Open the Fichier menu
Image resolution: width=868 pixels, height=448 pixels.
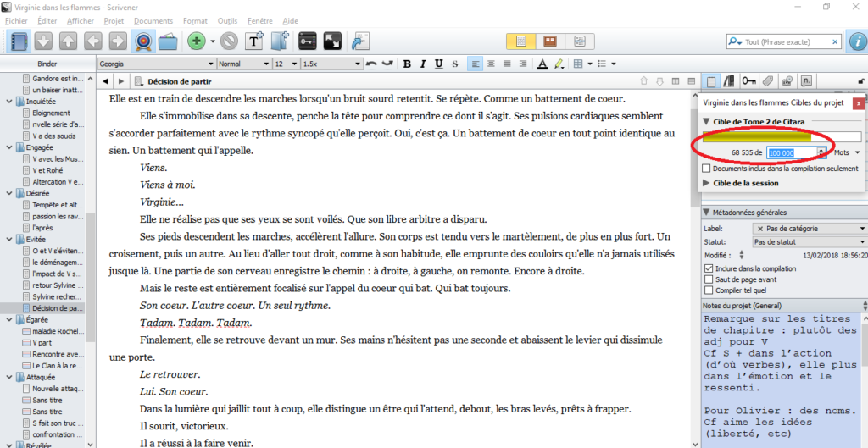[16, 21]
